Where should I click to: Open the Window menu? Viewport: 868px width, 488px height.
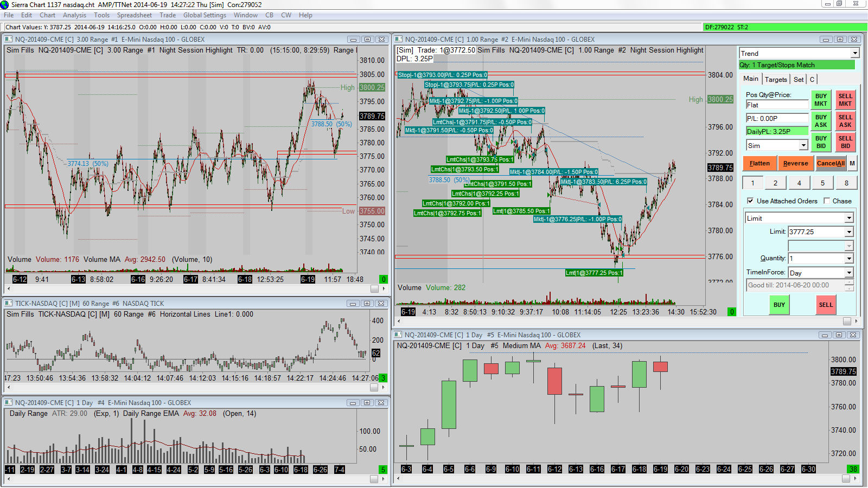(x=246, y=15)
